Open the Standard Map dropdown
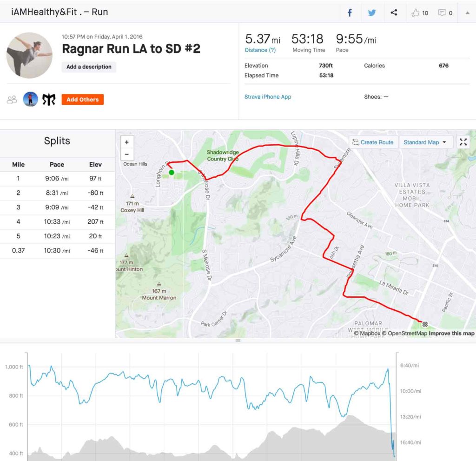 pos(425,142)
